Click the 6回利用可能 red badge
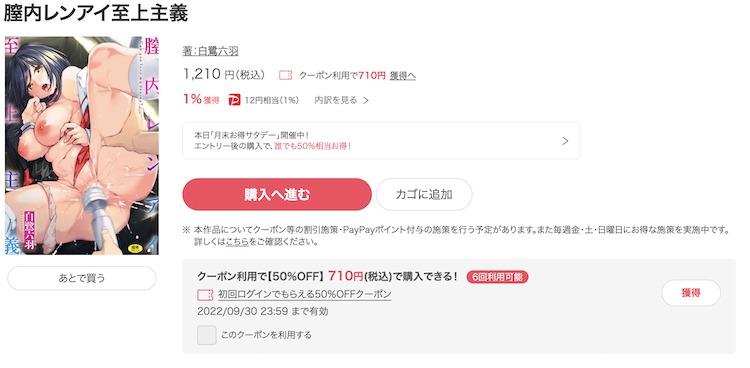The image size is (750, 368). (x=497, y=277)
